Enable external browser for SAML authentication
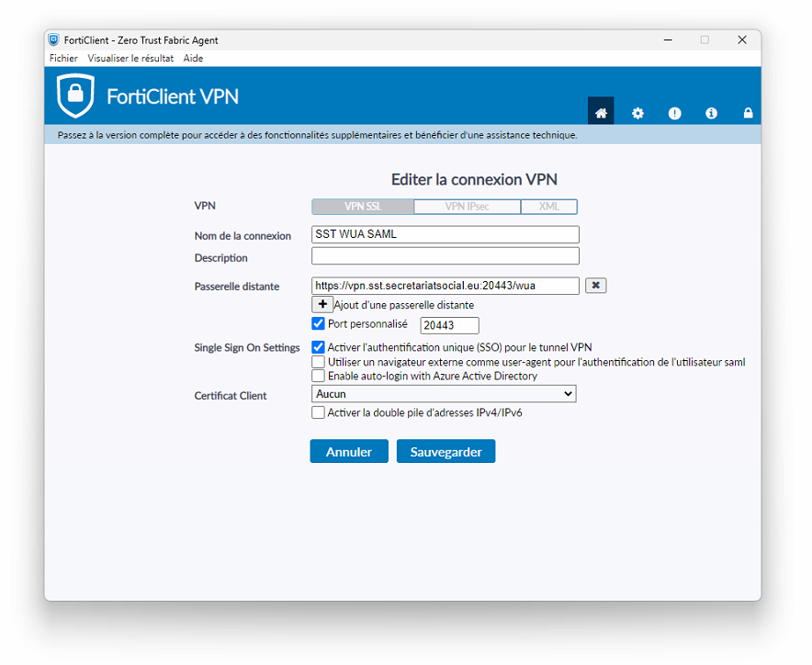Viewport: 812px width, 665px height. point(318,362)
